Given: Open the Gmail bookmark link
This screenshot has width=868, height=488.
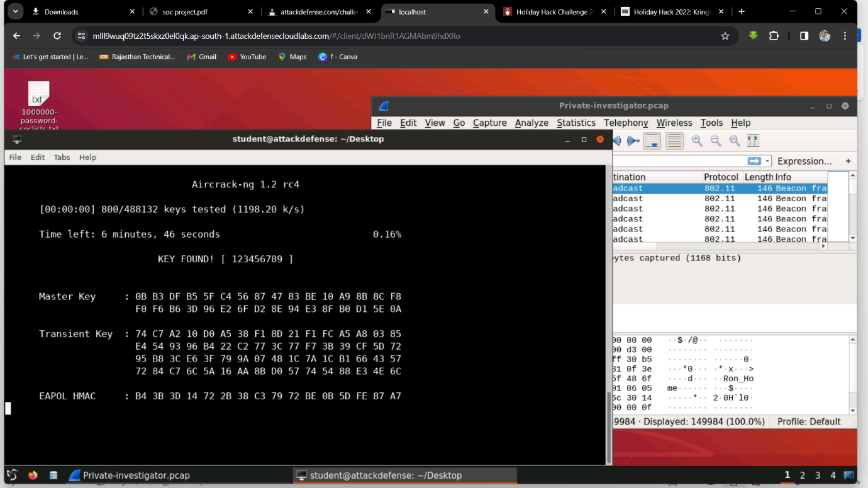Looking at the screenshot, I should 201,57.
